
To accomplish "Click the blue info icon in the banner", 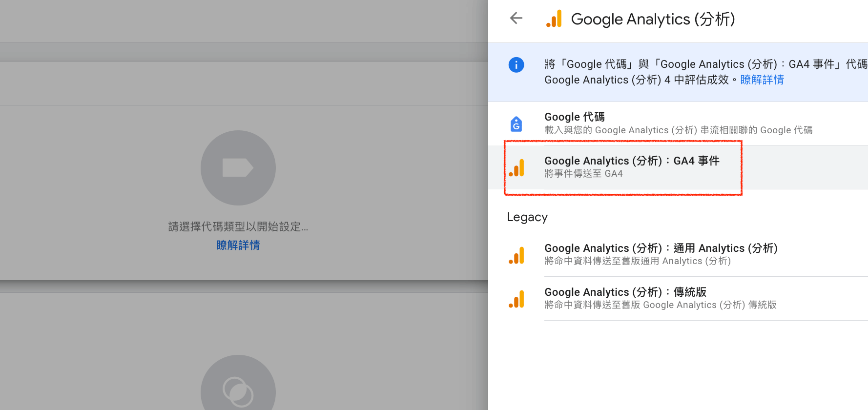I will [516, 64].
